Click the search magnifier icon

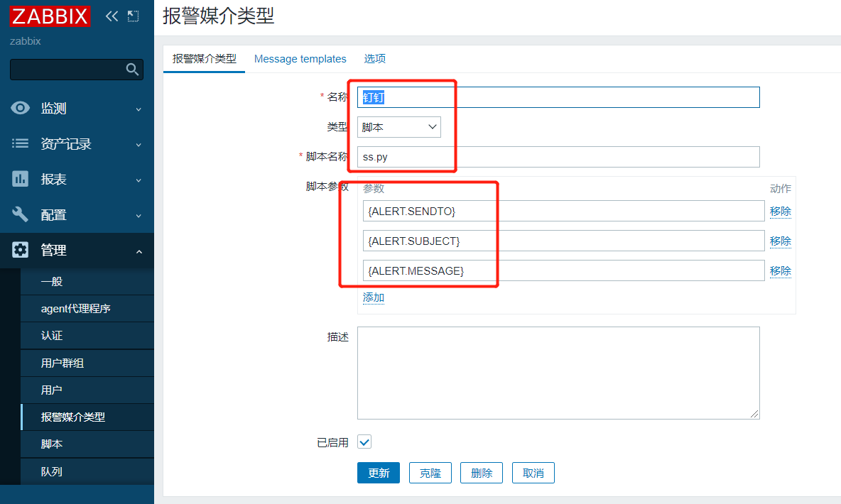tap(132, 69)
